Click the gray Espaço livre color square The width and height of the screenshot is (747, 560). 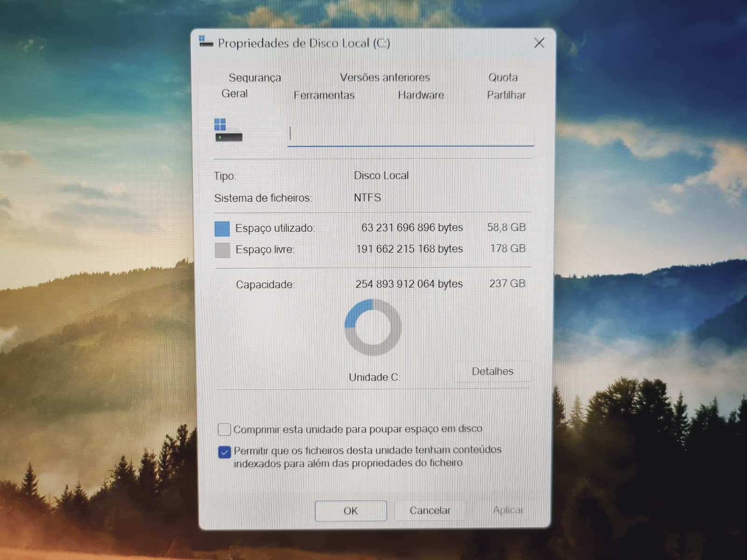tap(222, 250)
